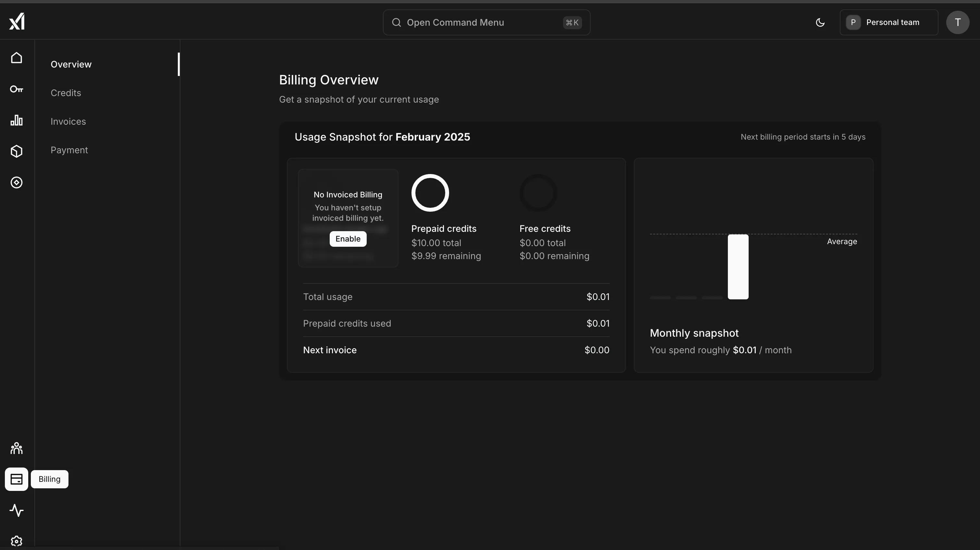Screen dimensions: 980x550
Task: Select the API keys icon
Action: pos(16,89)
